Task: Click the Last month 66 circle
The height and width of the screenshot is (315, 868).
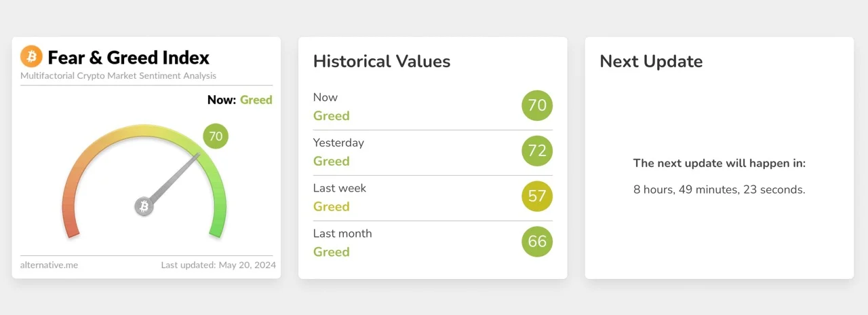Action: tap(537, 242)
